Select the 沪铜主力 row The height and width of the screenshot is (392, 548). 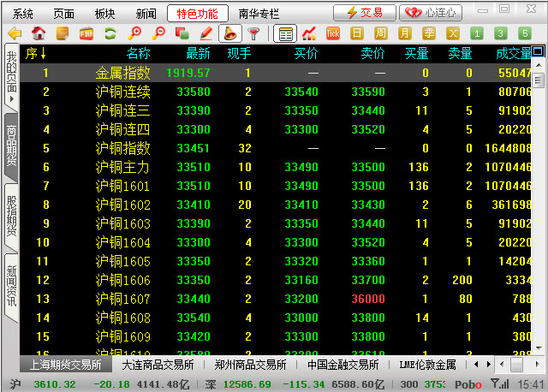[276, 167]
